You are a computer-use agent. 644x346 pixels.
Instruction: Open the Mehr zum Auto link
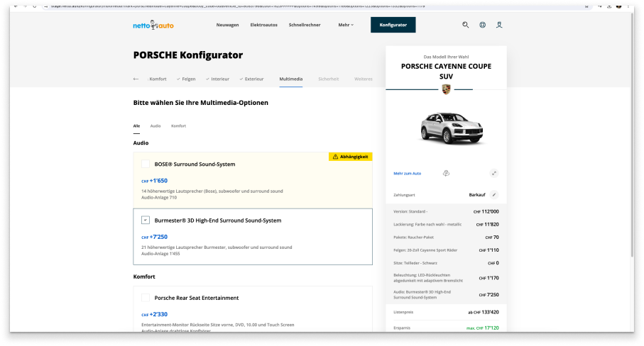(408, 173)
